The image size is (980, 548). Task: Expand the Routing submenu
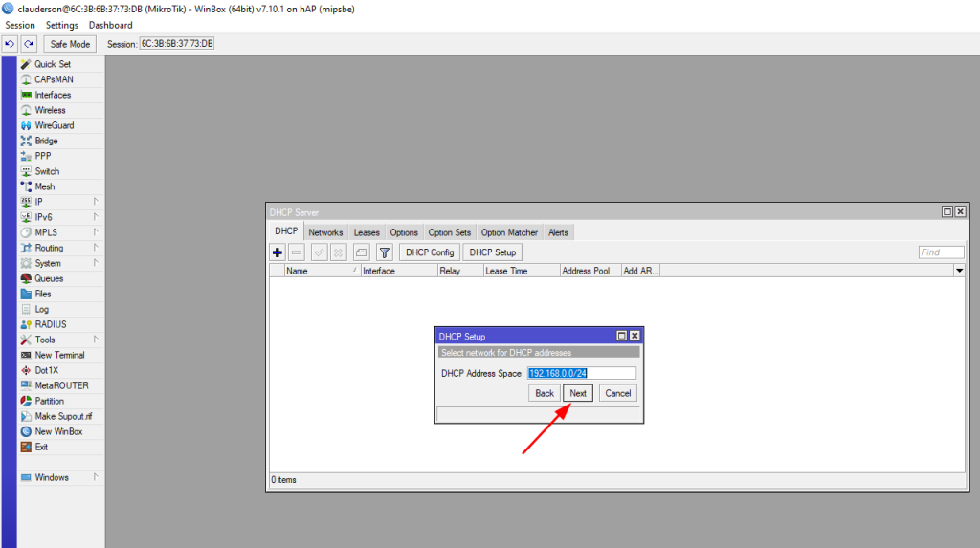(49, 248)
